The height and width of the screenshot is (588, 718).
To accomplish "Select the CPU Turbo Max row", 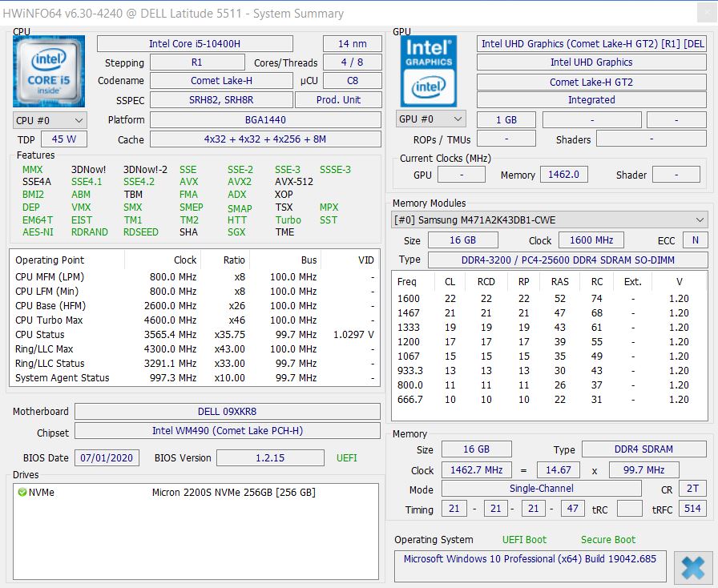I will pos(195,320).
